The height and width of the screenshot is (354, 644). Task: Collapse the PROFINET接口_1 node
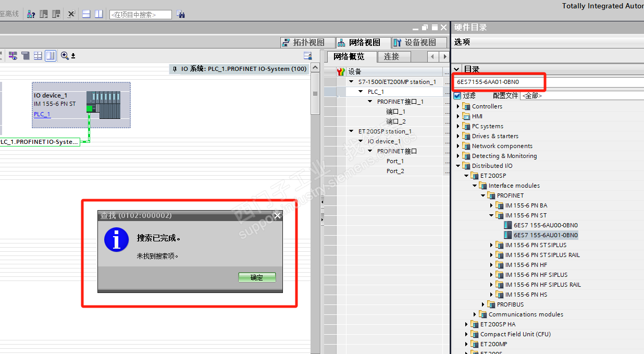[370, 102]
